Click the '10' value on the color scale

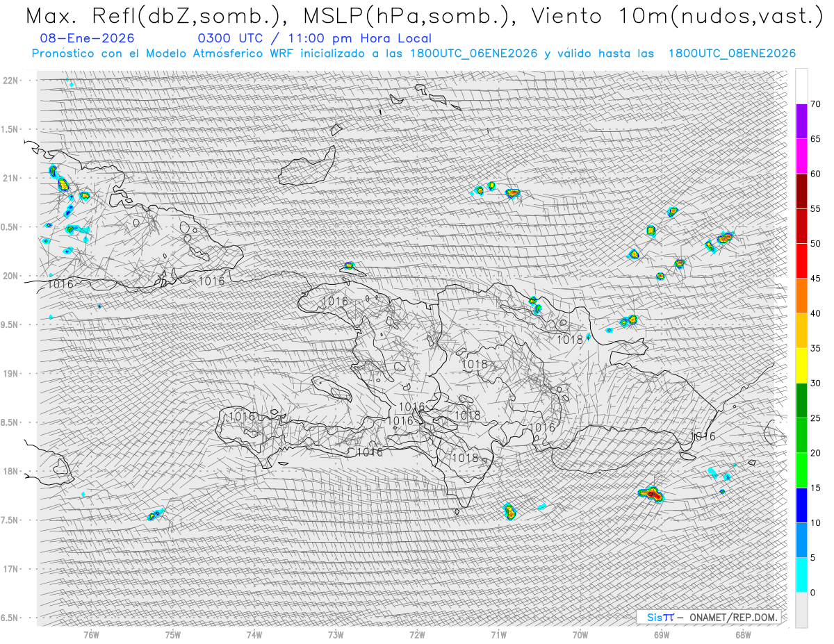(x=815, y=522)
